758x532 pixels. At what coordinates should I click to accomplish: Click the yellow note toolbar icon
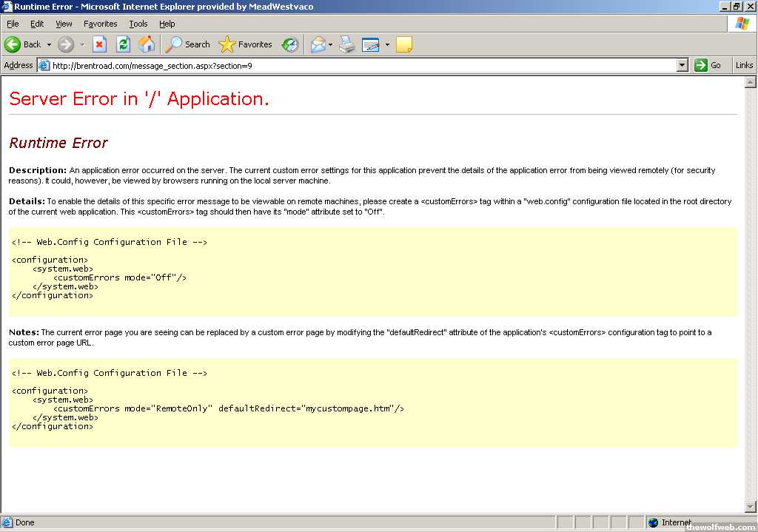pos(403,44)
